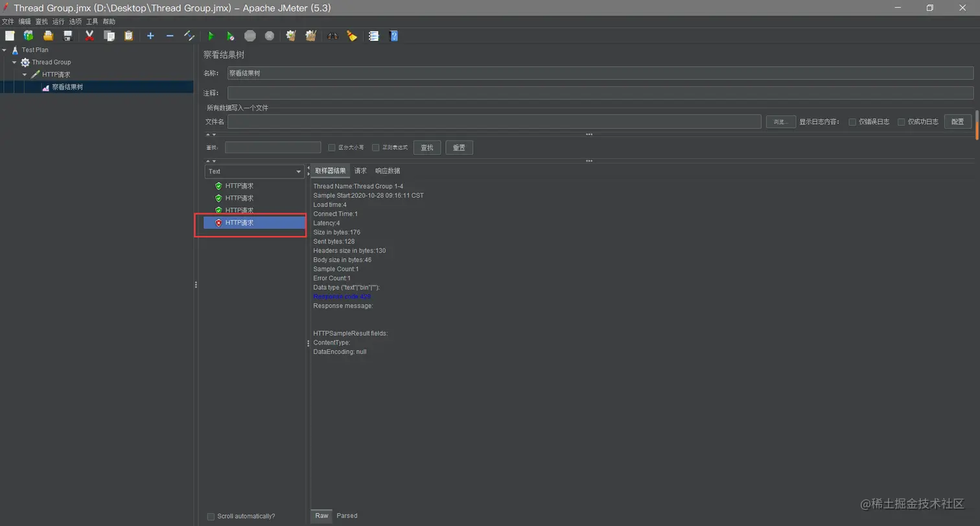
Task: Select the Parsed tab at the bottom
Action: [x=347, y=516]
